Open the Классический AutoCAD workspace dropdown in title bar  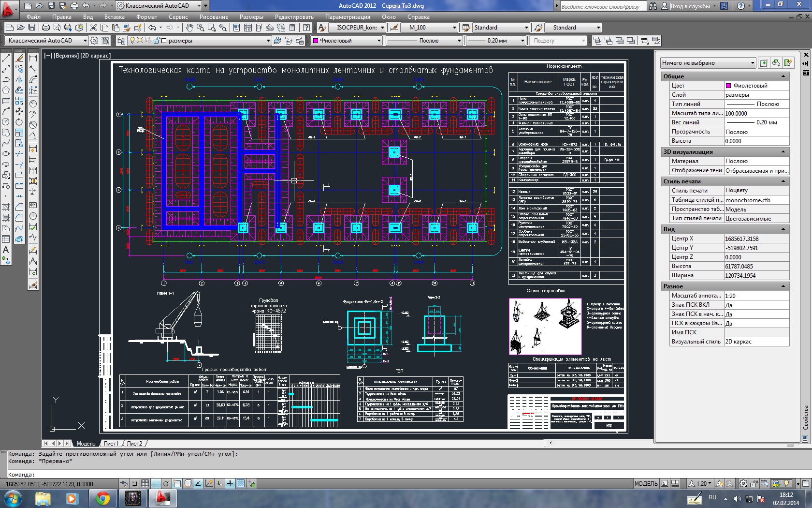tap(159, 6)
